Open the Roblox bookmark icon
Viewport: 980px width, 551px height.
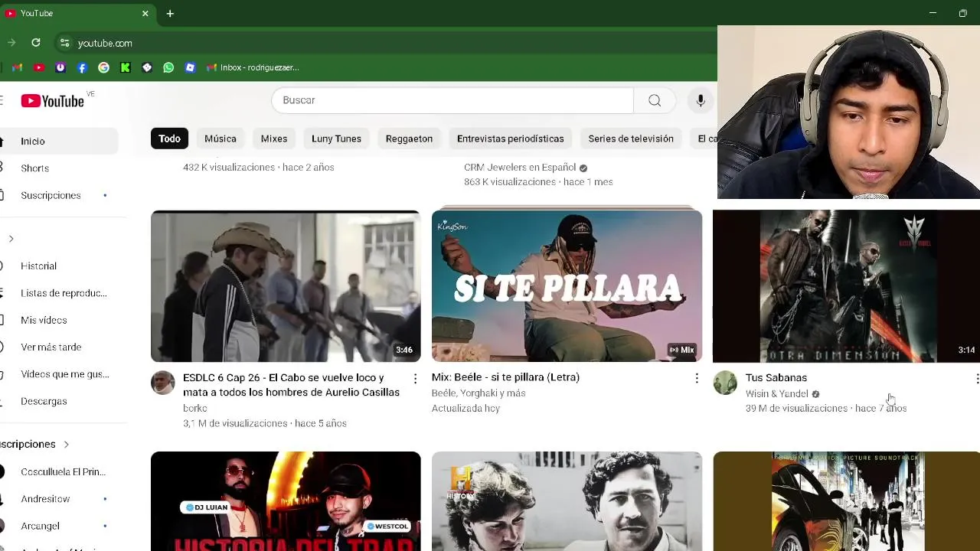(190, 67)
